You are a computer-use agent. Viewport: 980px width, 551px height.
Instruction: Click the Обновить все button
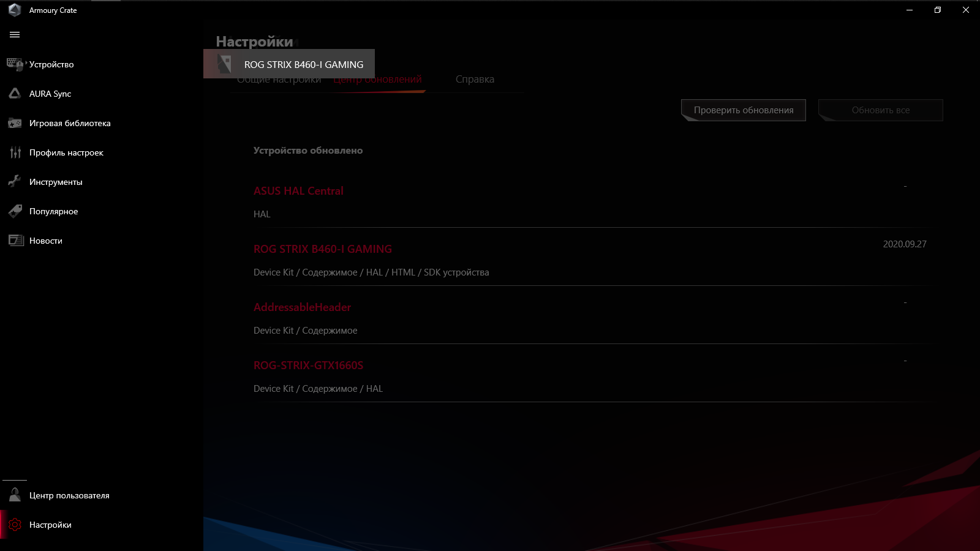[x=881, y=110]
